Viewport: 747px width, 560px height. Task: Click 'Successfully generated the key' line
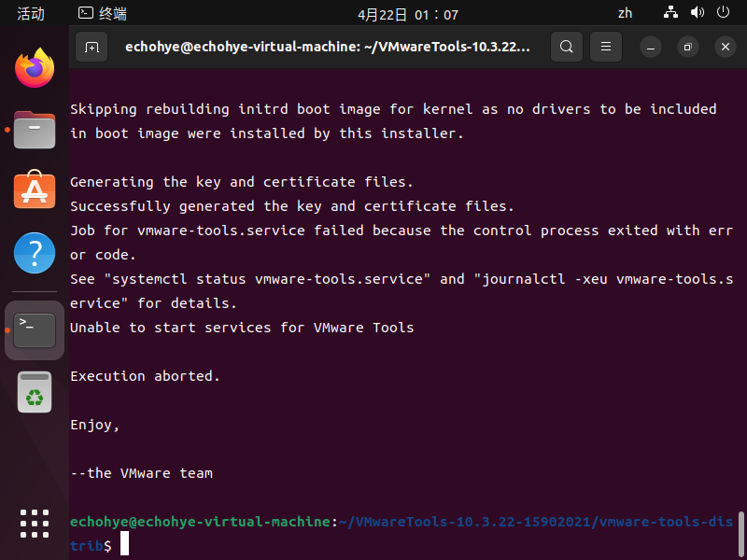(292, 206)
